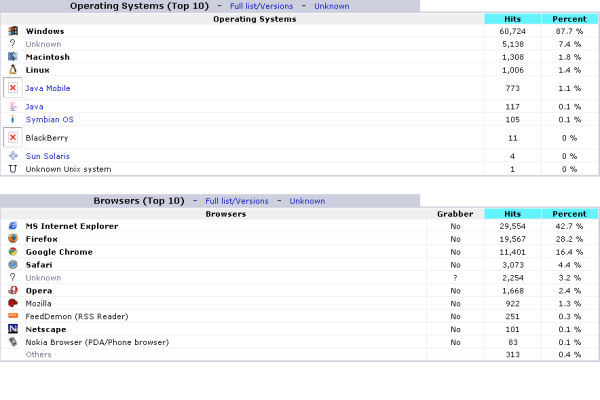Screen dimensions: 600x400
Task: Click the MS Internet Explorer icon
Action: [13, 226]
